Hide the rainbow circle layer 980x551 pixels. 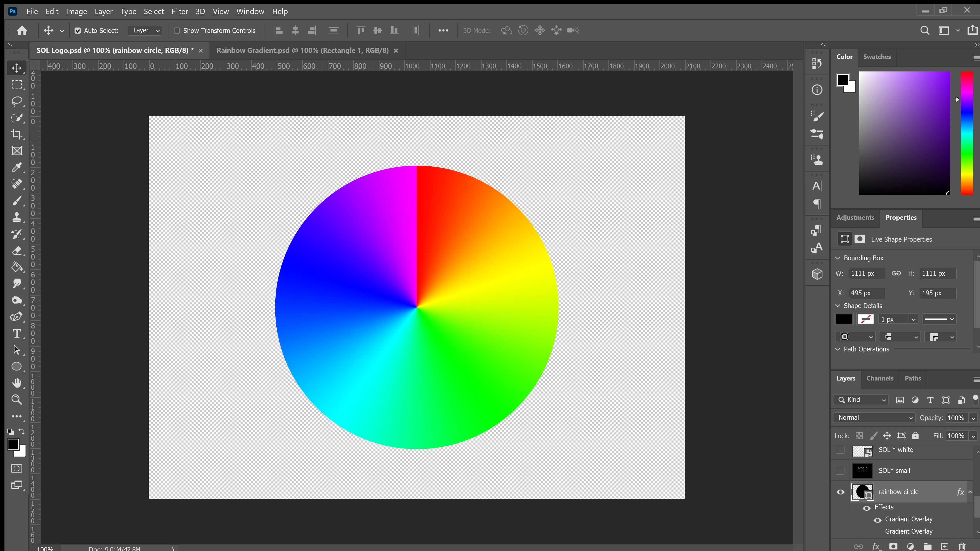point(840,492)
